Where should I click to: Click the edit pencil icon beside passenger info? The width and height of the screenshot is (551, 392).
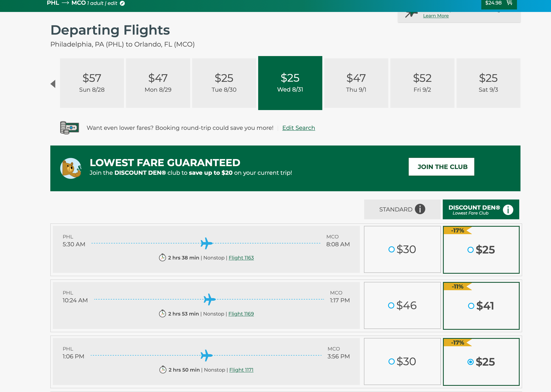coord(122,3)
